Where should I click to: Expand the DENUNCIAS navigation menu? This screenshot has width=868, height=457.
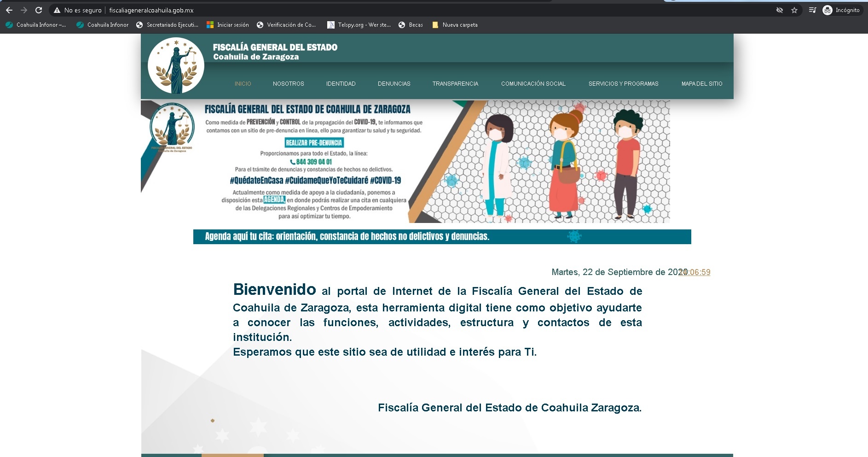394,84
